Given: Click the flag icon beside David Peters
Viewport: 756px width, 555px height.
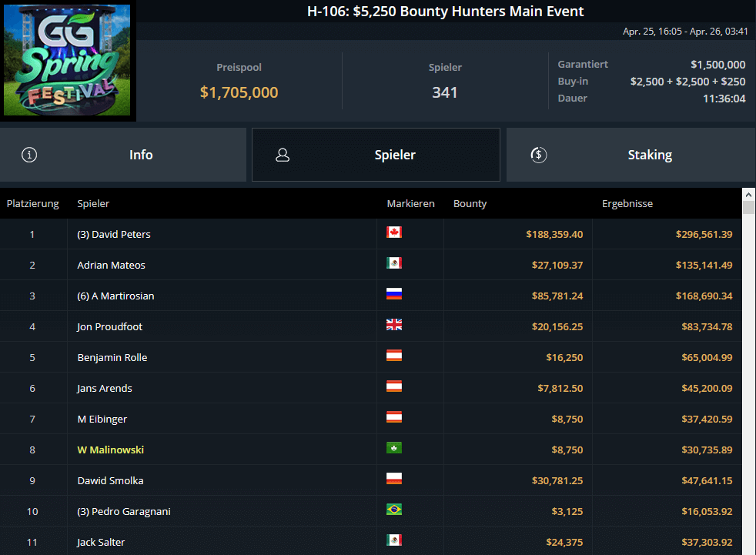Looking at the screenshot, I should point(394,232).
